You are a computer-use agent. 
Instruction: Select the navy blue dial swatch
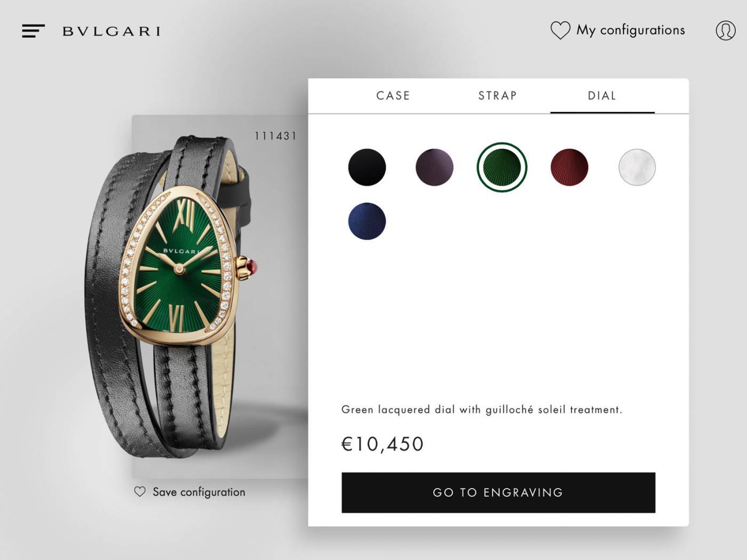367,221
